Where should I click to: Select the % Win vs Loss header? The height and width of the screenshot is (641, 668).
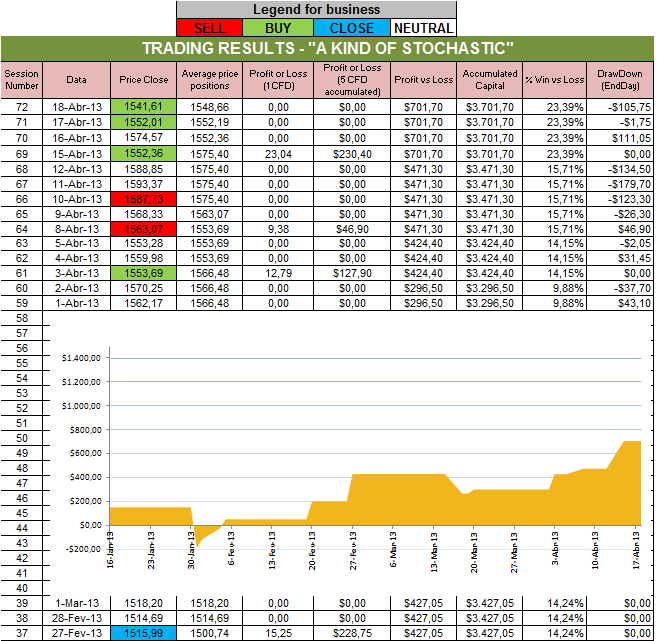(x=555, y=80)
